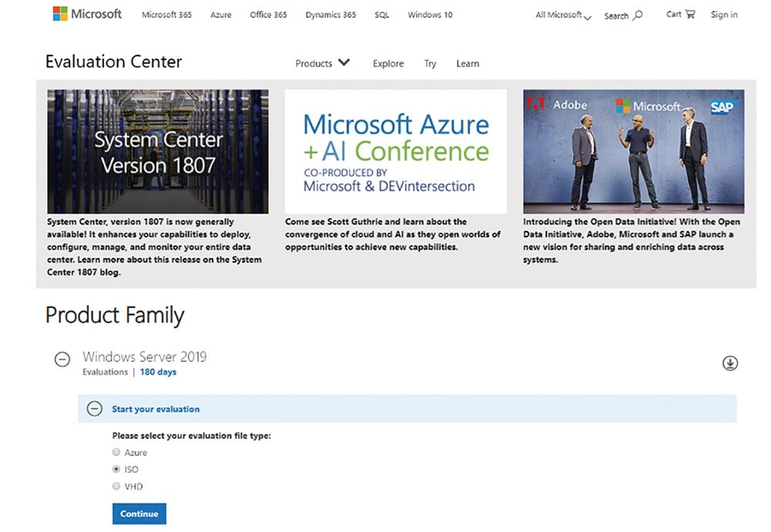Open Dynamics 365 nav item
771x532 pixels.
[331, 15]
